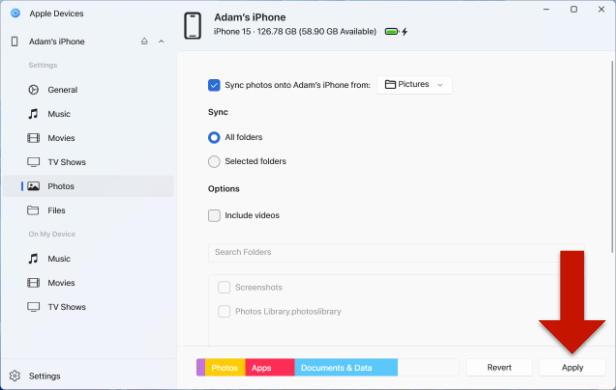Enable the Include videos checkbox

tap(214, 215)
